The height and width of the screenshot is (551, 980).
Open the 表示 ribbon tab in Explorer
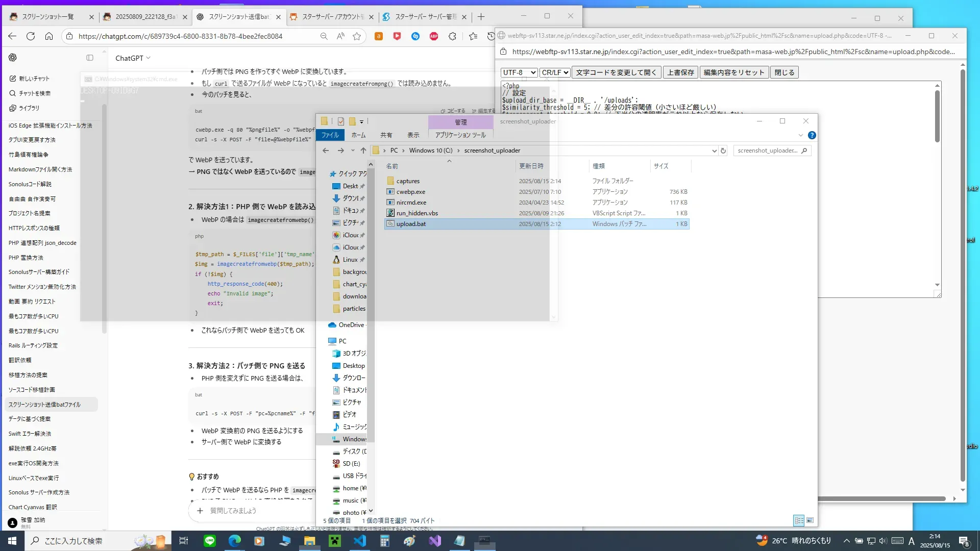(413, 135)
